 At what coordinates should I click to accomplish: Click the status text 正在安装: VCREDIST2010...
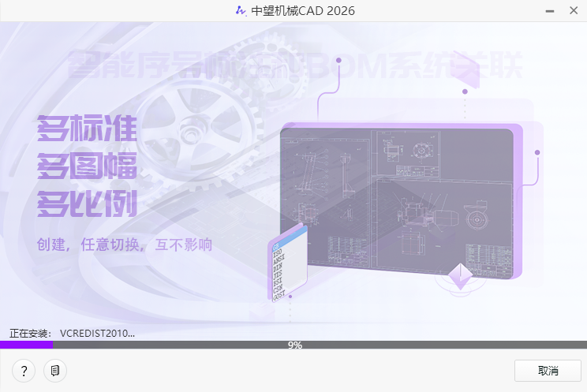(x=72, y=333)
